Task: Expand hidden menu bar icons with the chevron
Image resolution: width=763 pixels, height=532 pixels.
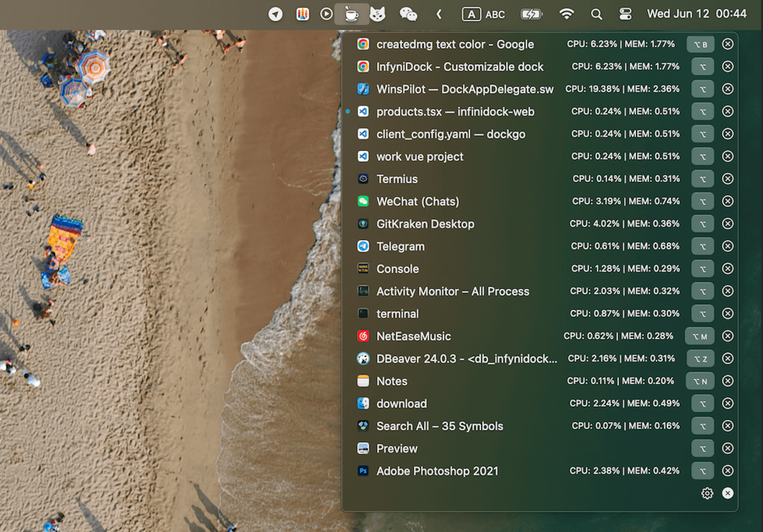Action: pos(439,14)
